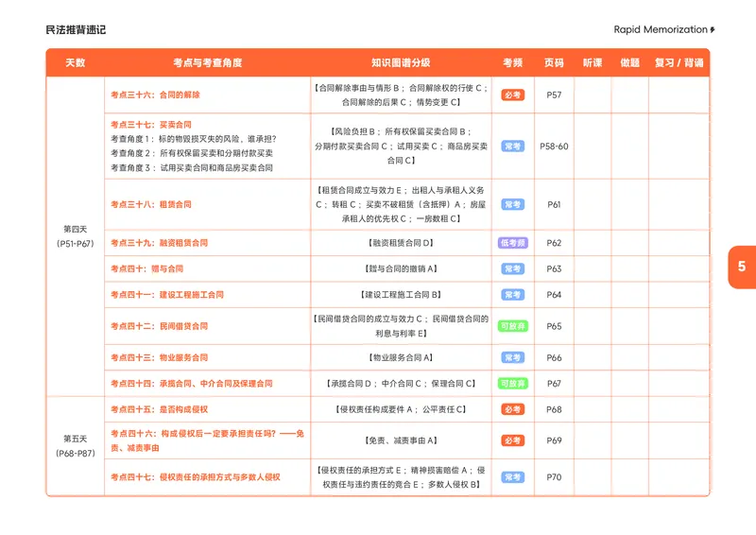Open 考点四十六:构成侵权后一定要承担责任吗
This screenshot has width=756, height=535.
(x=207, y=440)
